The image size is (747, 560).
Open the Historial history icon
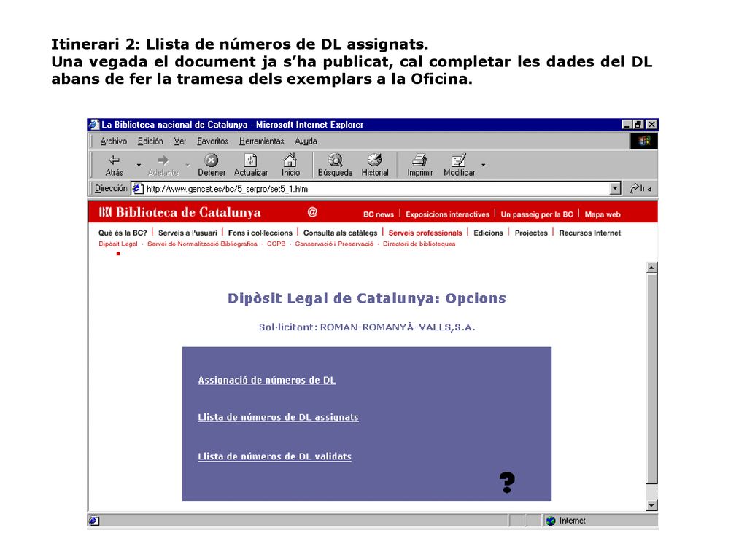coord(374,160)
